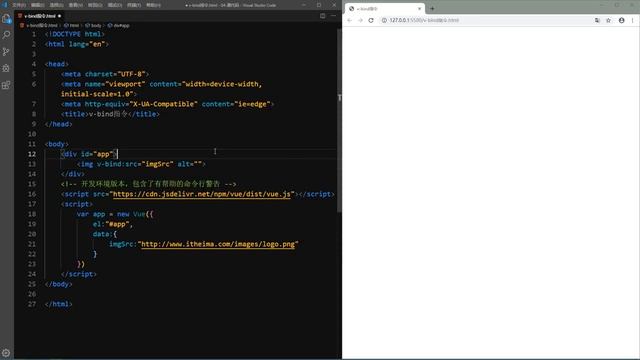Open the Search view in activity bar
The image size is (640, 360).
point(6,35)
